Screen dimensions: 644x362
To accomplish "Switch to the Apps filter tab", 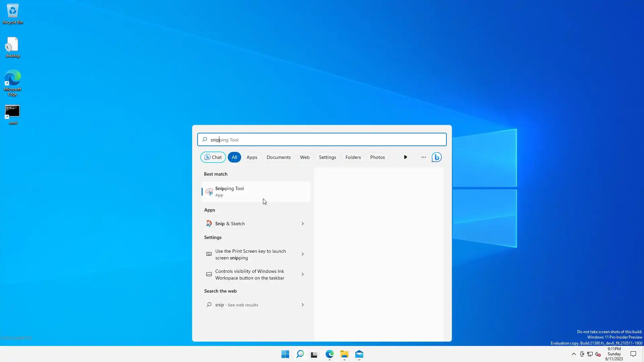I will [252, 157].
